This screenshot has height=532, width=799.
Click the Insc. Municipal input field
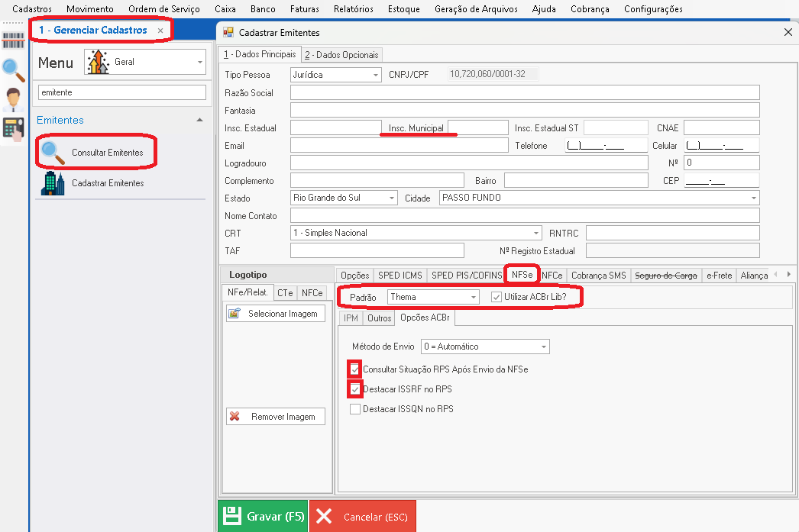point(478,127)
